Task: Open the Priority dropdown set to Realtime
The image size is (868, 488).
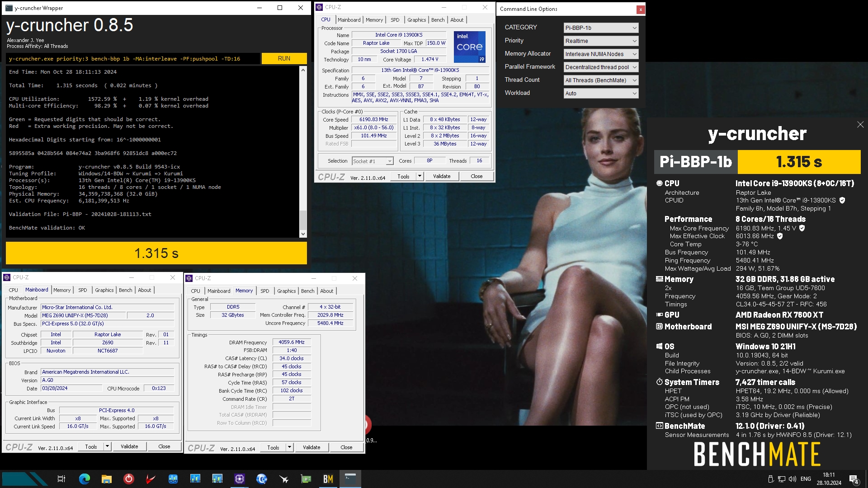Action: [x=601, y=41]
